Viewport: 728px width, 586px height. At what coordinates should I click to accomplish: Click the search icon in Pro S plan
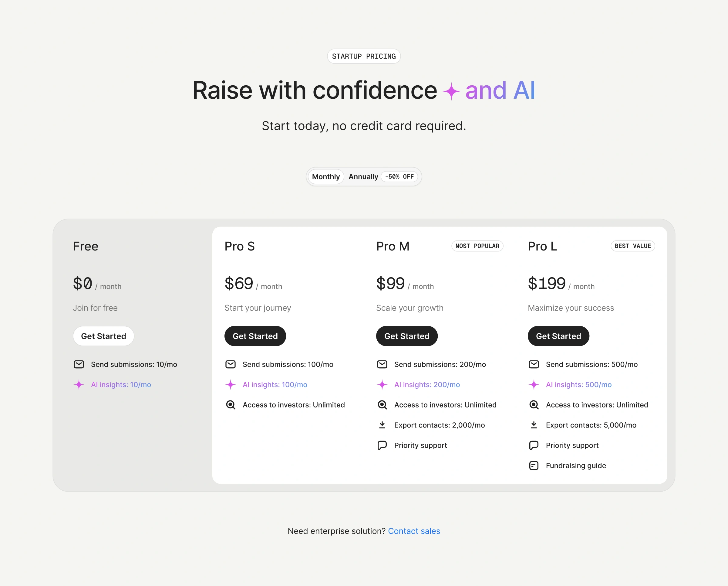point(231,405)
